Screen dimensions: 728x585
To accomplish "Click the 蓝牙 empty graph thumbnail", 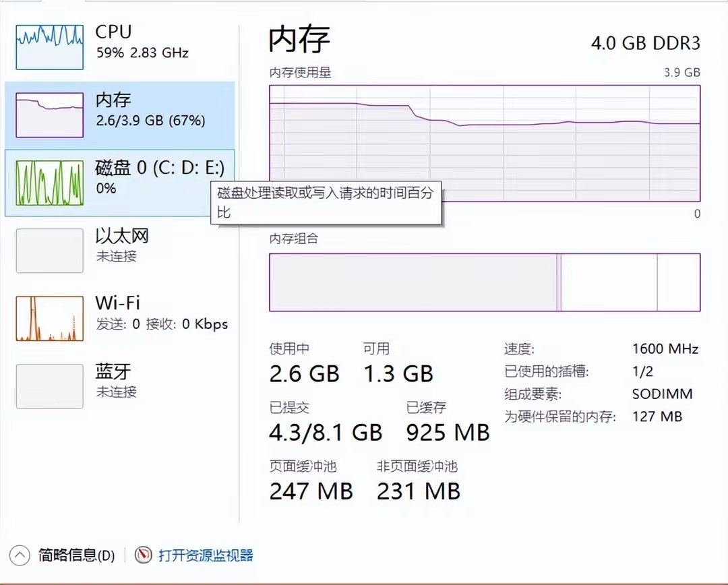I will pyautogui.click(x=49, y=386).
